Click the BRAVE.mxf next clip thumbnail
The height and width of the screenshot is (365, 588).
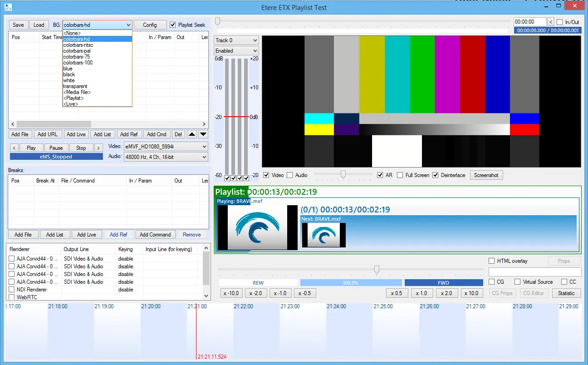pyautogui.click(x=324, y=235)
